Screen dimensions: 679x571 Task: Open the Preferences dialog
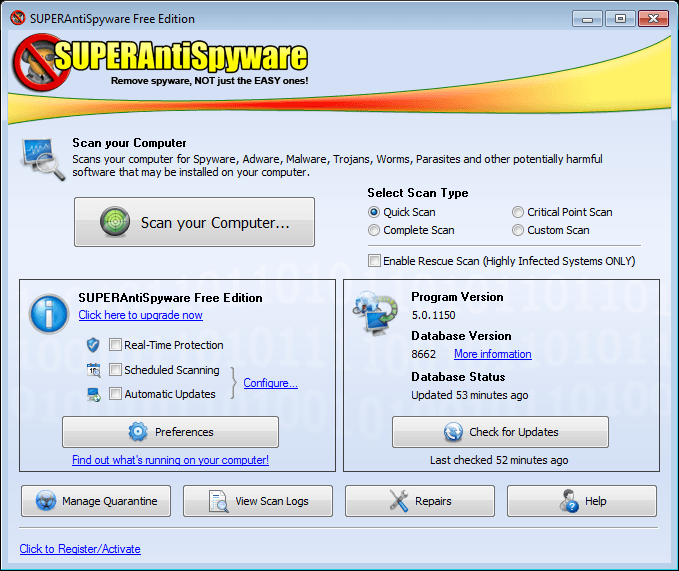170,432
